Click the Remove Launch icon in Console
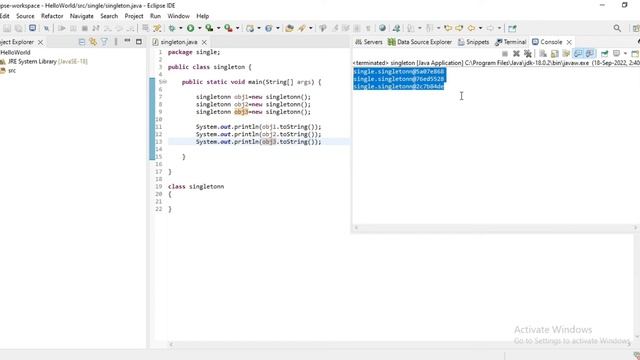 coord(516,53)
